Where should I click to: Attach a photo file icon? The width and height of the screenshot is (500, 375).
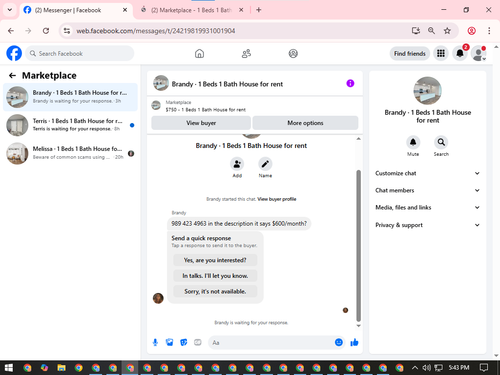tap(169, 342)
